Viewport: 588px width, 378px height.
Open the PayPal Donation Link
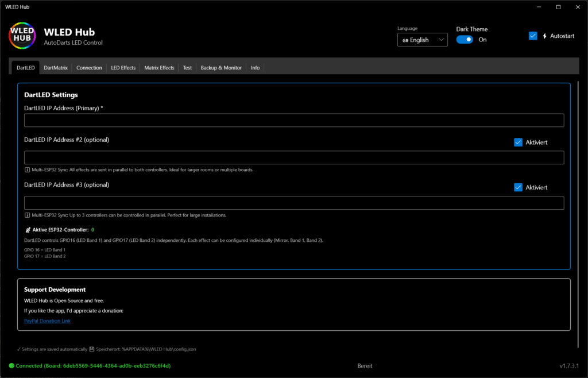47,321
